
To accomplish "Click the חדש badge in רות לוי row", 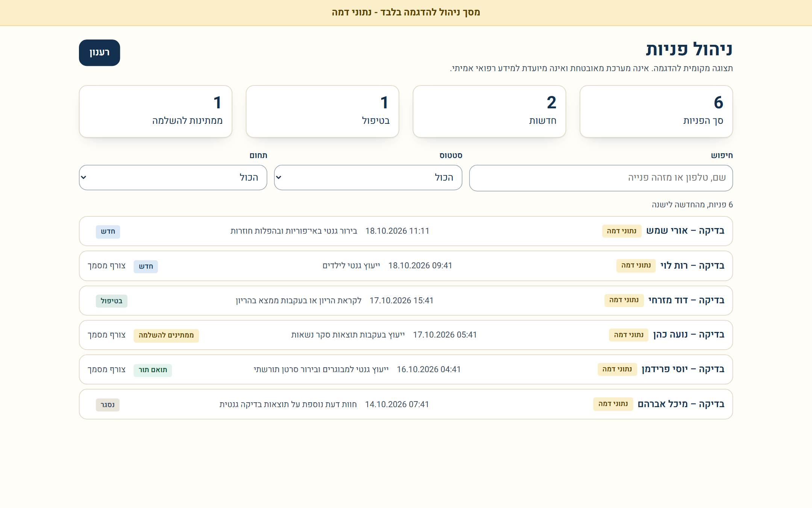I will (146, 266).
